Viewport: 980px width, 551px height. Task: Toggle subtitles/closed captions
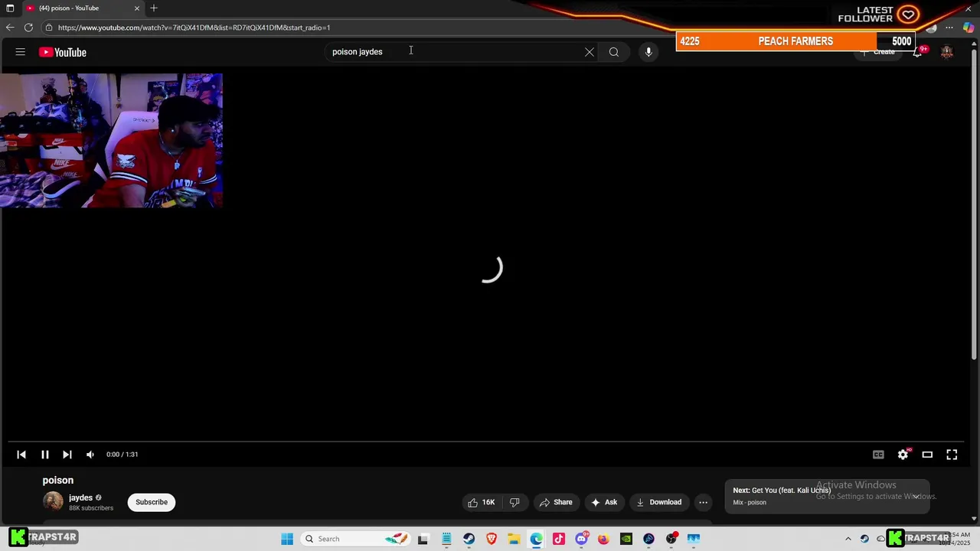point(878,455)
